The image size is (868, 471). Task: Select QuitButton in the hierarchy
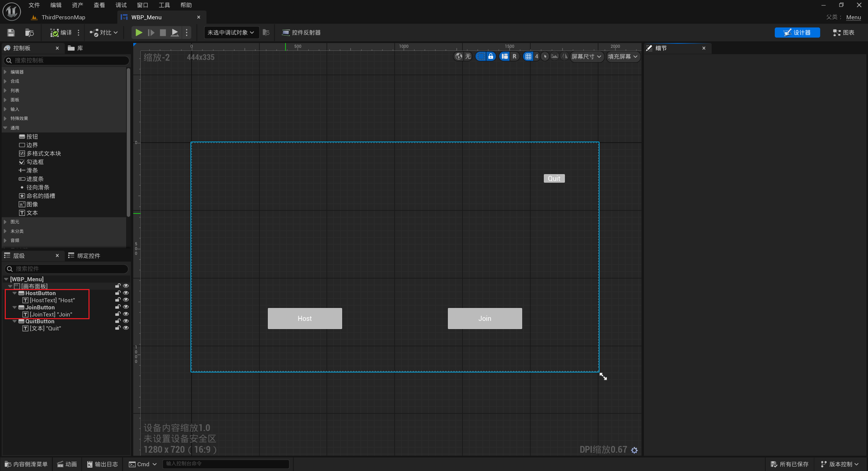click(x=40, y=321)
